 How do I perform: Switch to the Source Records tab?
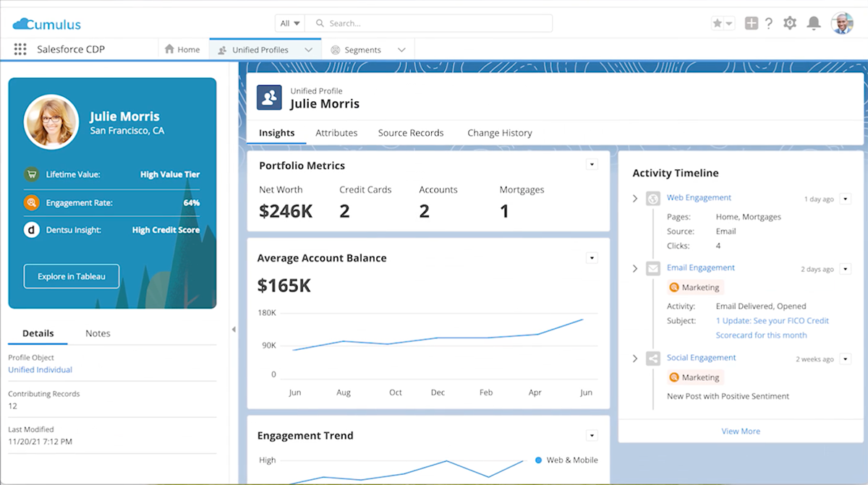point(411,133)
